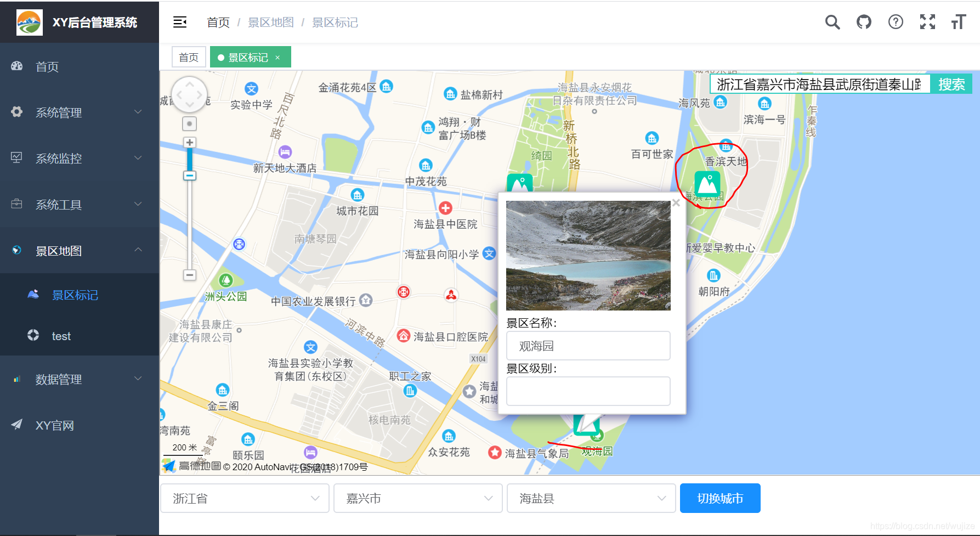Click the test submenu icon
Screen dimensions: 980x536
pyautogui.click(x=33, y=335)
